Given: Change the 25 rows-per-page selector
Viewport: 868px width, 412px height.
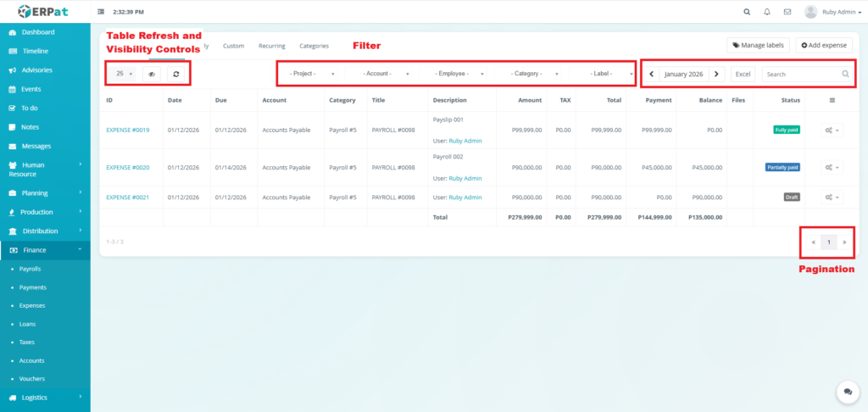Looking at the screenshot, I should (x=124, y=74).
